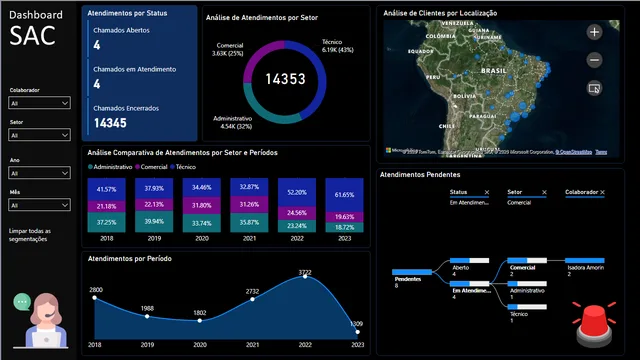
Task: Click the Microsoft logo on the map
Action: click(388, 151)
